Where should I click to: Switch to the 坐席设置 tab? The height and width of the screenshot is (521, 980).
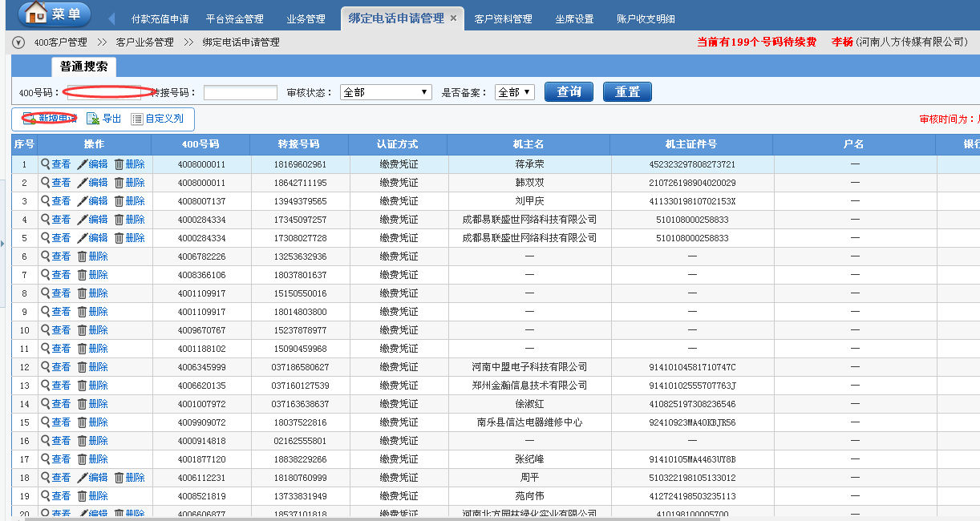tap(574, 18)
